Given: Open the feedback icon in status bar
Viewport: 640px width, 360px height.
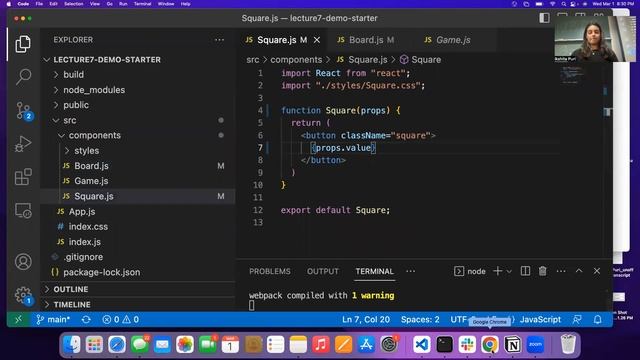Looking at the screenshot, I should click(577, 319).
